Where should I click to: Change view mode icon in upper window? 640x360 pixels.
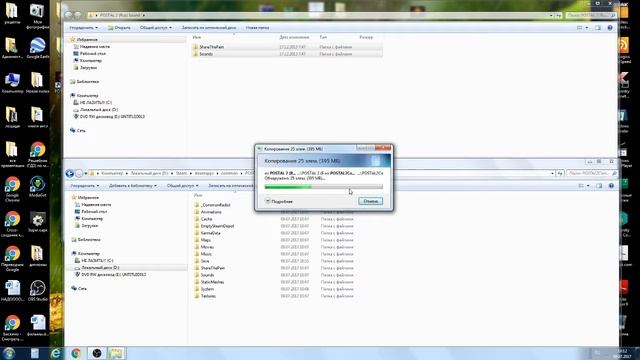tap(580, 28)
